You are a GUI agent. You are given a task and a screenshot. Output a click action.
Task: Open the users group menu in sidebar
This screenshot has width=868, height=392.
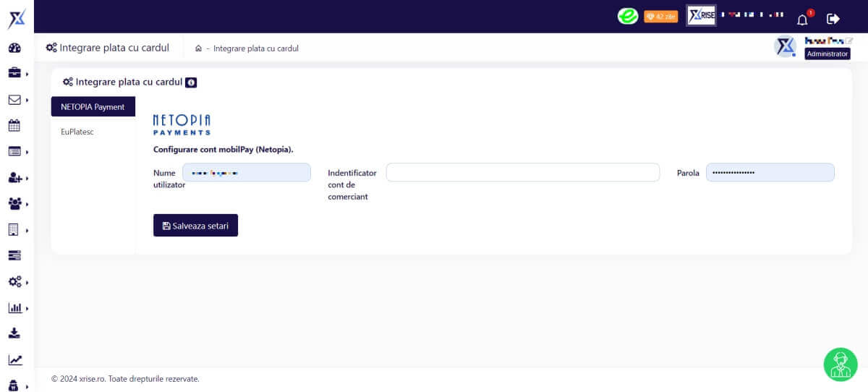coord(14,203)
